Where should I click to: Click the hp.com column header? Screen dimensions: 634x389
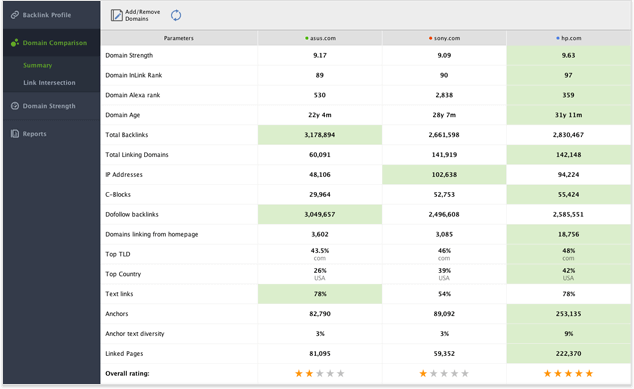tap(568, 38)
